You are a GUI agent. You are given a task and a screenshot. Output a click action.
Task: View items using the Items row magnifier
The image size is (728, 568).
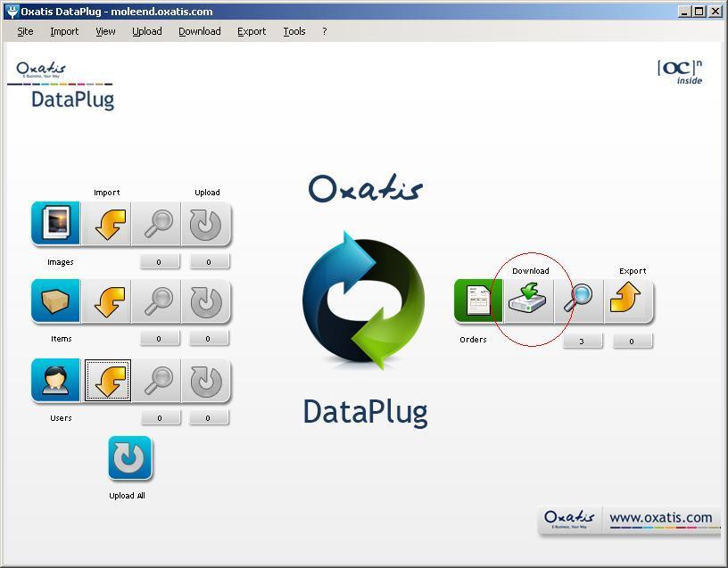click(158, 300)
